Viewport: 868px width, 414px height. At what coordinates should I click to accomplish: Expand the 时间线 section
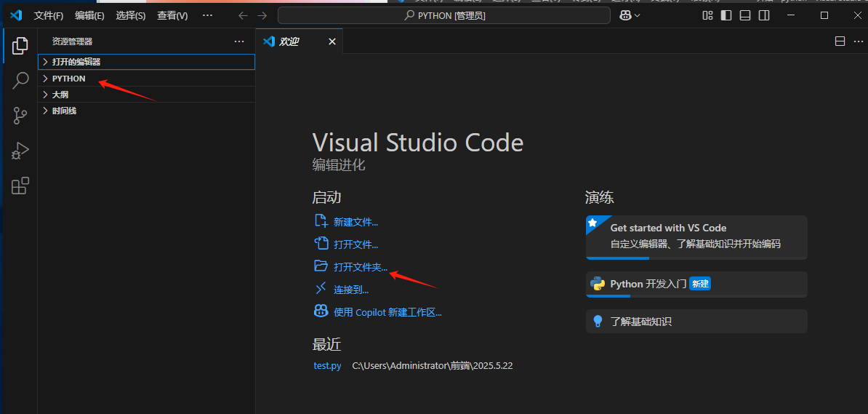pyautogui.click(x=146, y=111)
